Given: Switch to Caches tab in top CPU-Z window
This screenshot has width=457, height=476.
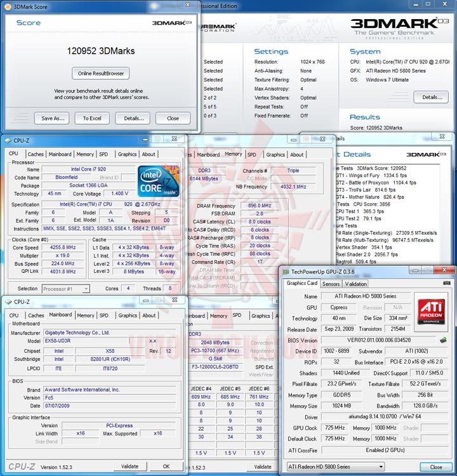Looking at the screenshot, I should (x=36, y=154).
